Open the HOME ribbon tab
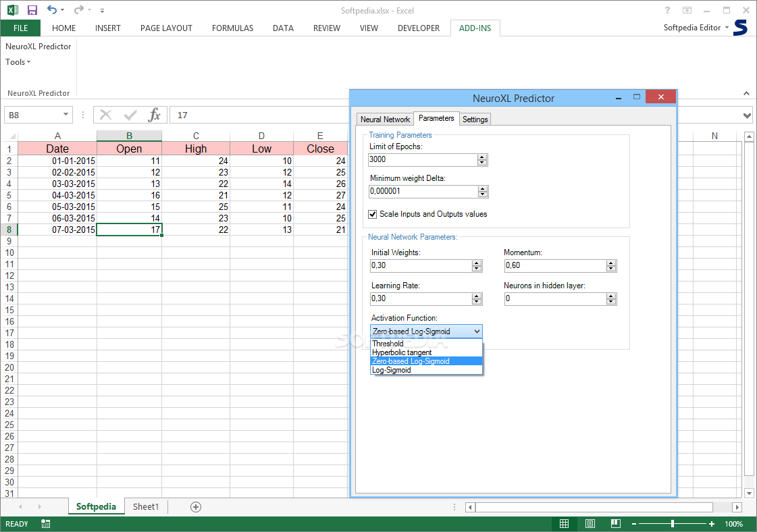Screen dimensions: 757x532 [63, 28]
